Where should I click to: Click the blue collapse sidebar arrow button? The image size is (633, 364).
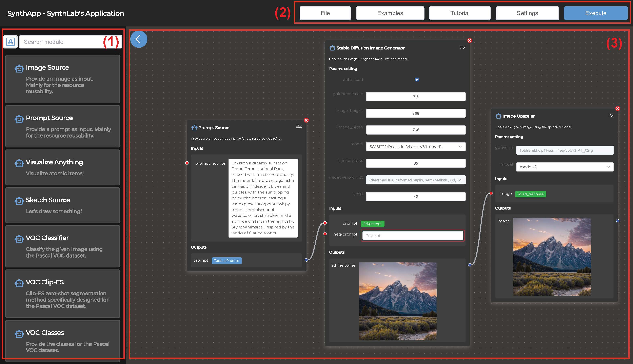(138, 39)
